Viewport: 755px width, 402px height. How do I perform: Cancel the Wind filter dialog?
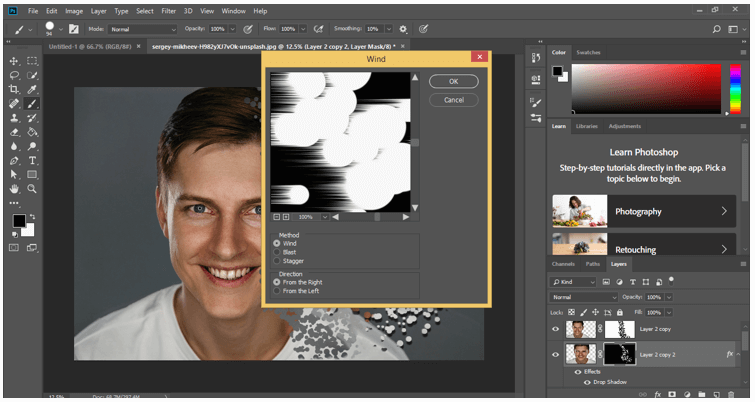click(453, 100)
